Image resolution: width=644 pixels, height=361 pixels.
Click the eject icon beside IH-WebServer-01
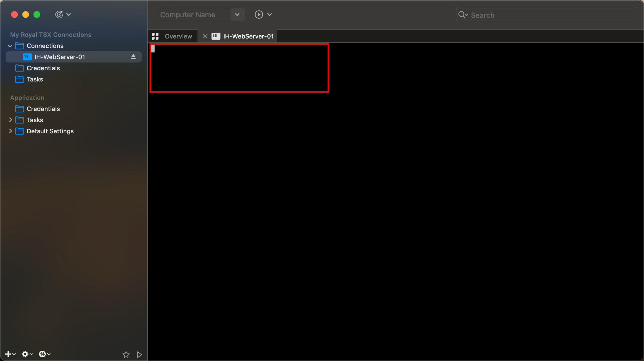[133, 57]
